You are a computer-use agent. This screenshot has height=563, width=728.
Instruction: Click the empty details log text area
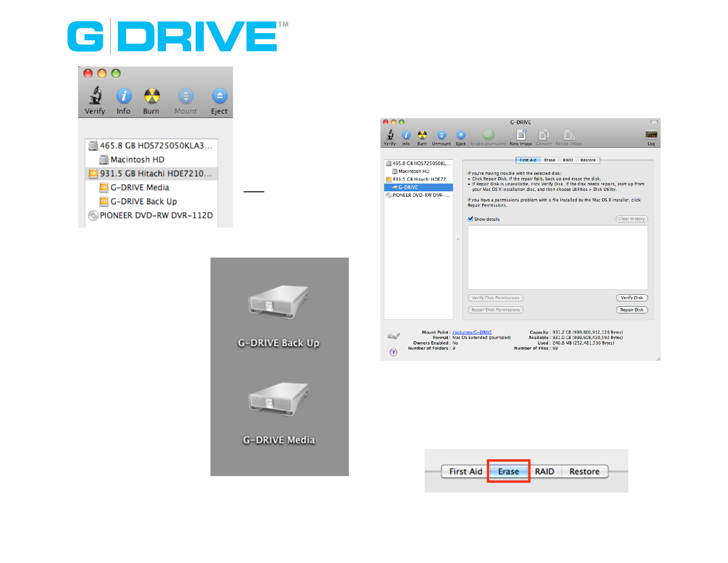click(558, 257)
